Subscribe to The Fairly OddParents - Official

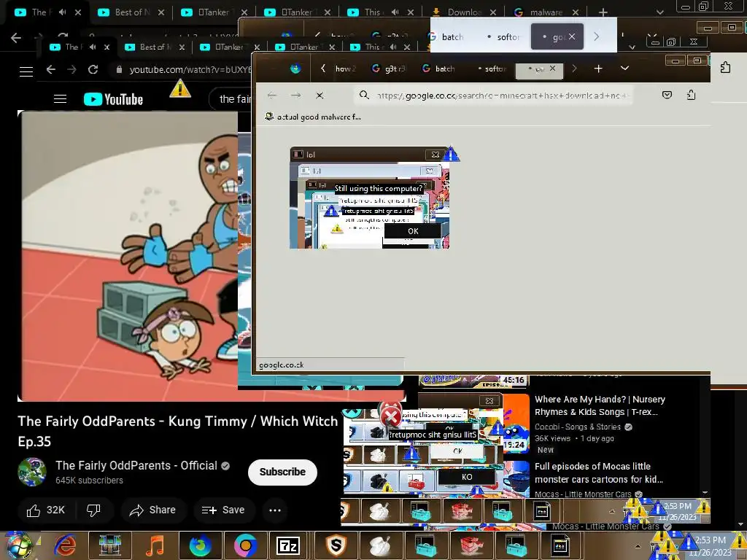pos(282,472)
